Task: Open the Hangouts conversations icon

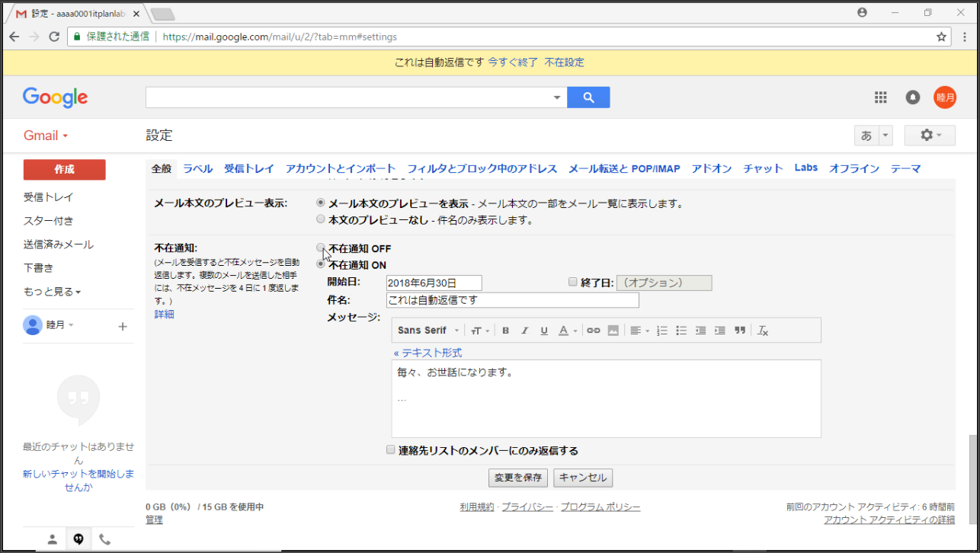Action: tap(78, 539)
